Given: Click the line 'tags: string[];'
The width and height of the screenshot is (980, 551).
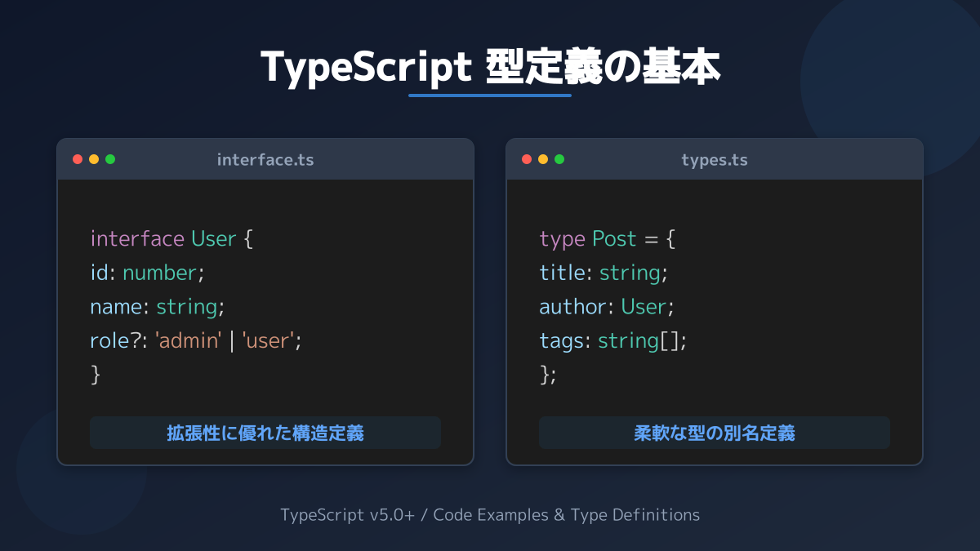Looking at the screenshot, I should pos(613,340).
